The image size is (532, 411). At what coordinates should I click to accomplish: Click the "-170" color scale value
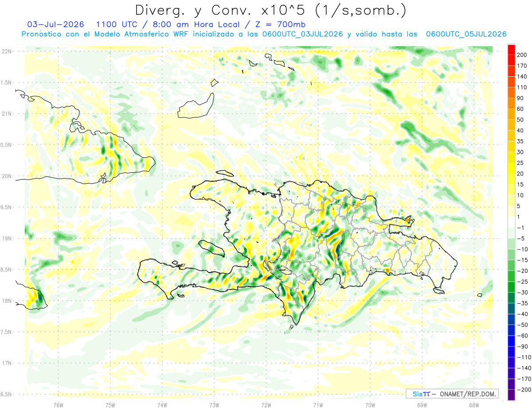[x=523, y=379]
